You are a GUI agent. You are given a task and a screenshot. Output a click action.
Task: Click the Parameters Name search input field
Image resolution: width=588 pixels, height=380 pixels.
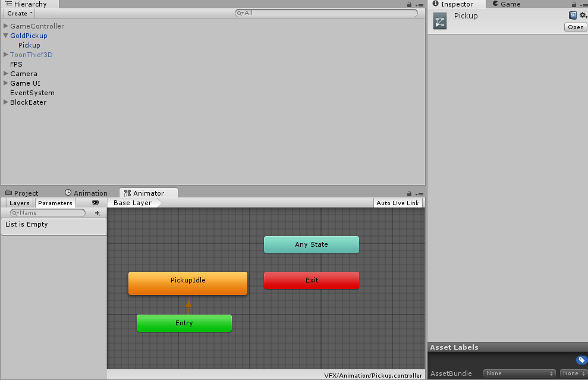coord(48,213)
